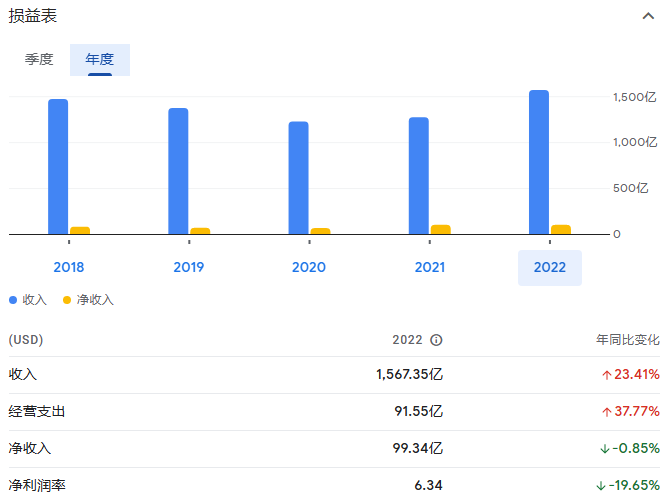
Task: Select year 2019 on chart axis
Action: click(189, 267)
